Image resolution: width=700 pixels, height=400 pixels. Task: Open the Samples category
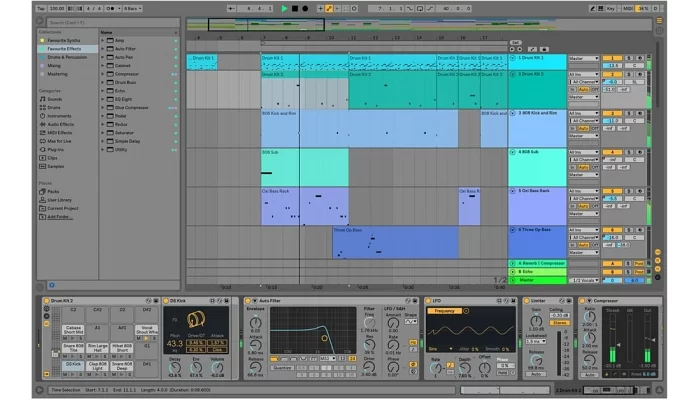55,167
